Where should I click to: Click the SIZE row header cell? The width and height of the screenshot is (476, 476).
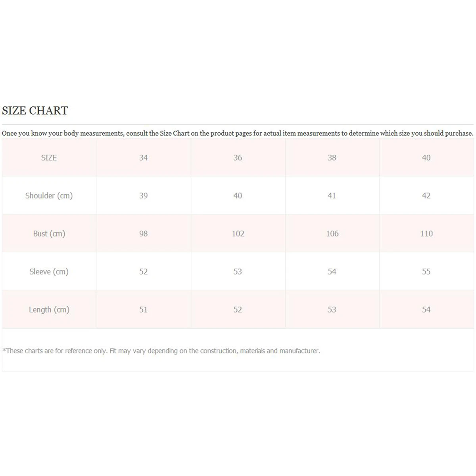coord(49,157)
